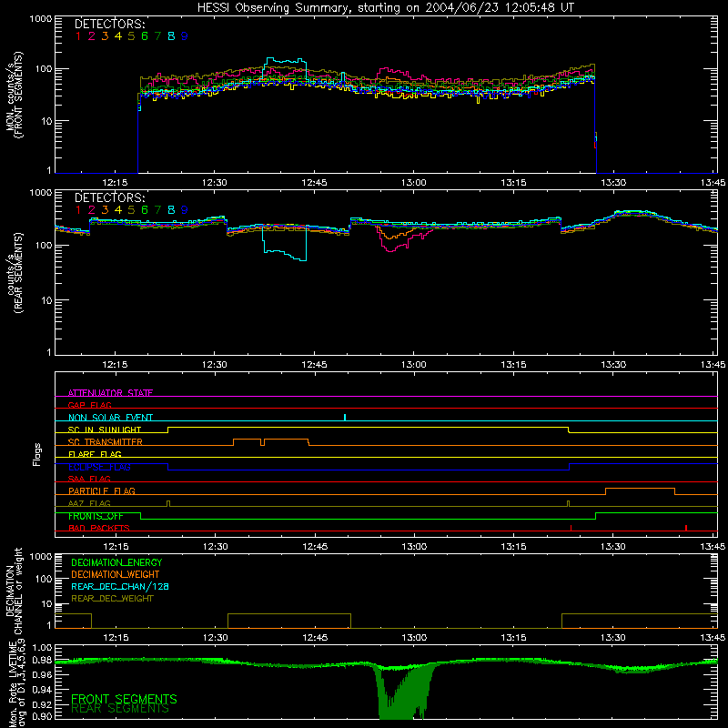Select detector 1 in front segments legend
Image resolution: width=728 pixels, height=728 pixels.
point(78,36)
